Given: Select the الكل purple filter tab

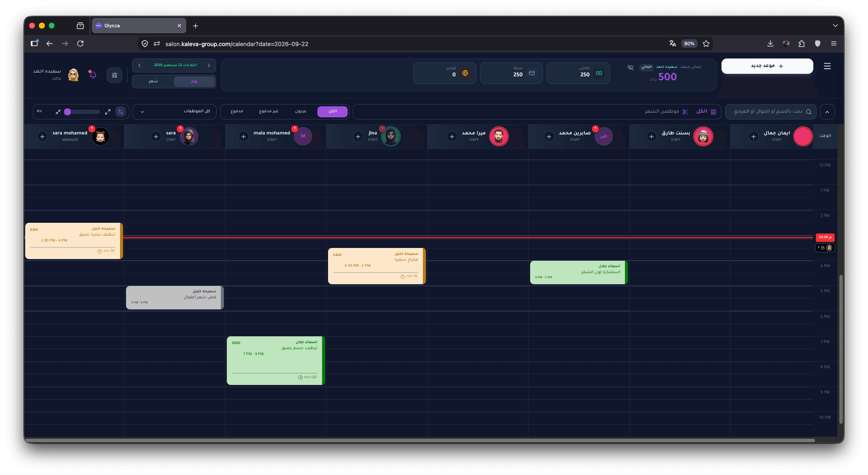Looking at the screenshot, I should 332,111.
